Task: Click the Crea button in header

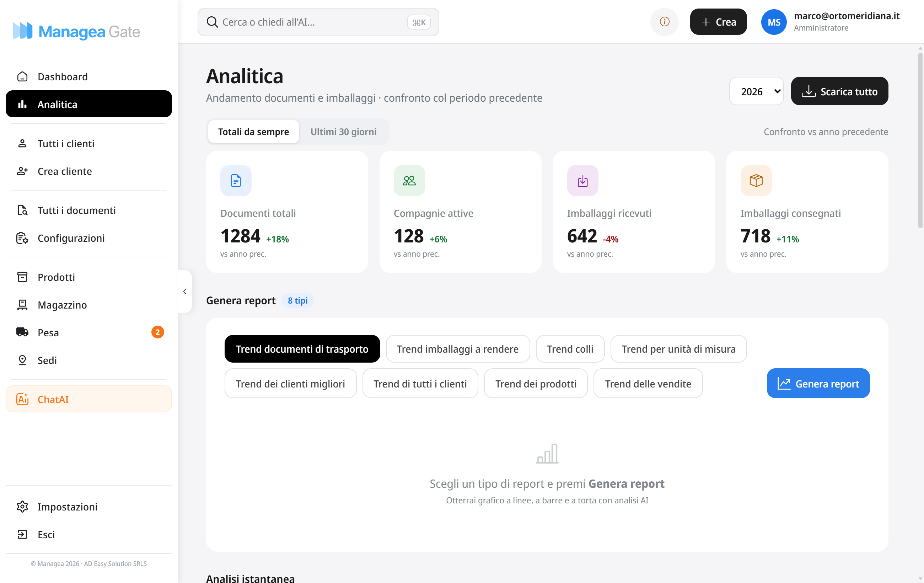Action: click(718, 22)
